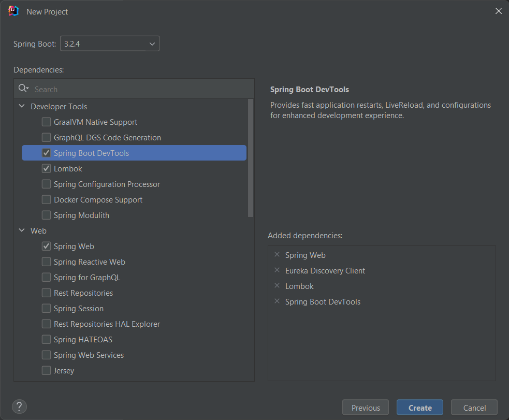Collapse the Developer Tools group
This screenshot has width=509, height=420.
pos(22,106)
